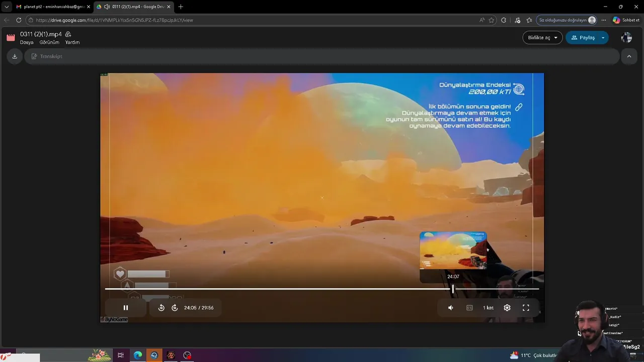
Task: Click the file title 0311 (2)(1).mp4
Action: click(x=41, y=34)
